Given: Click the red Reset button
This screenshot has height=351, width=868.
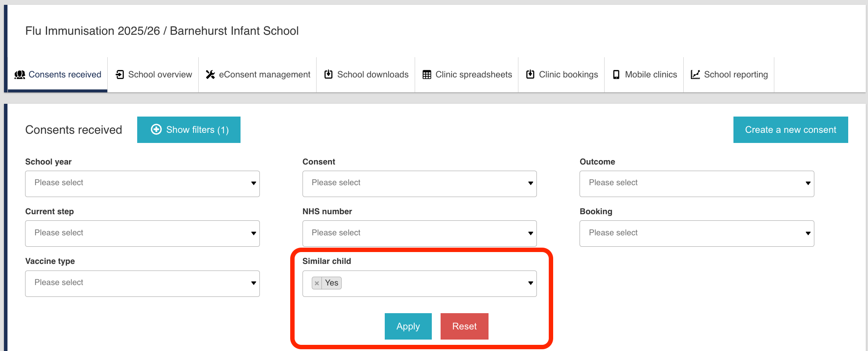Looking at the screenshot, I should coord(464,326).
